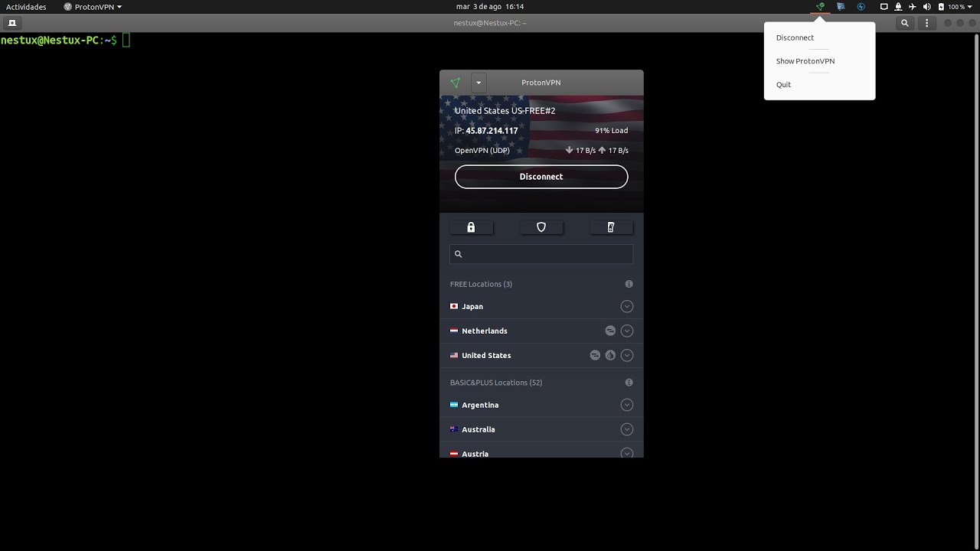
Task: Click the new tab icon in terminal header
Action: 11,23
